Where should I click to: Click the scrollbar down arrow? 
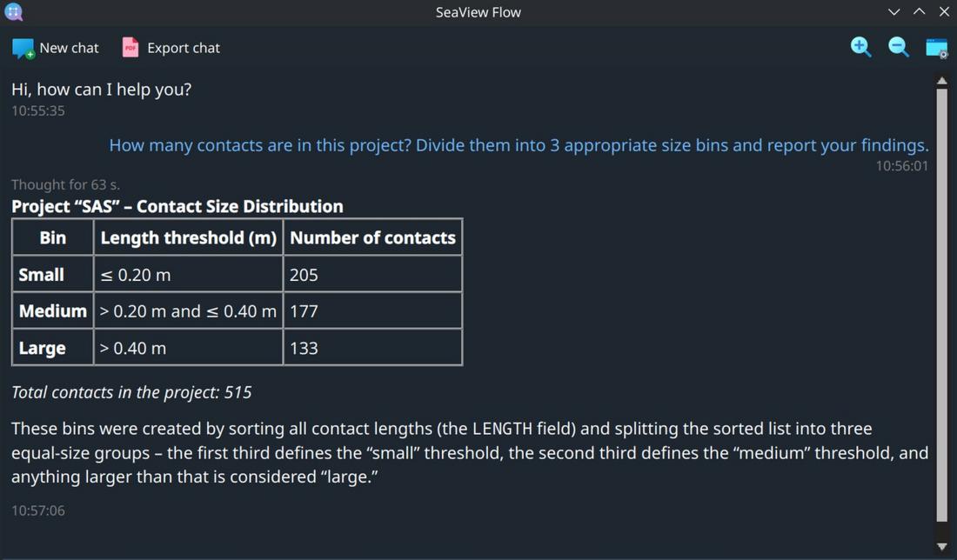[941, 546]
